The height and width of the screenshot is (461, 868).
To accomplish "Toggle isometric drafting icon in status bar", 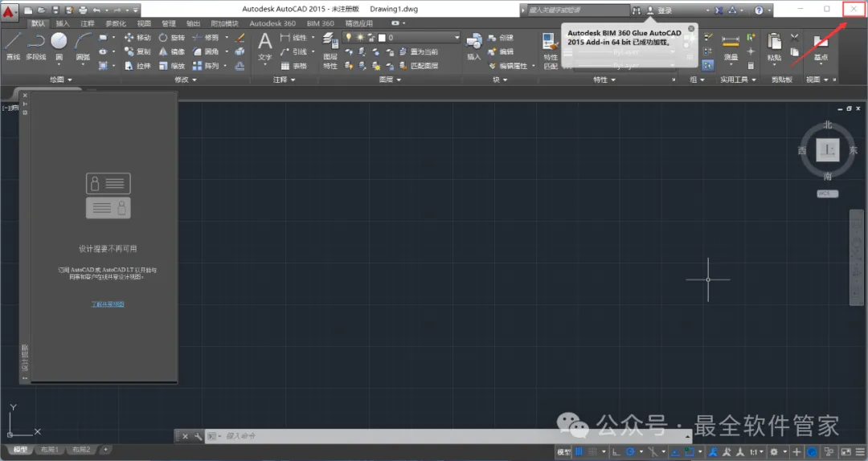I will (653, 451).
